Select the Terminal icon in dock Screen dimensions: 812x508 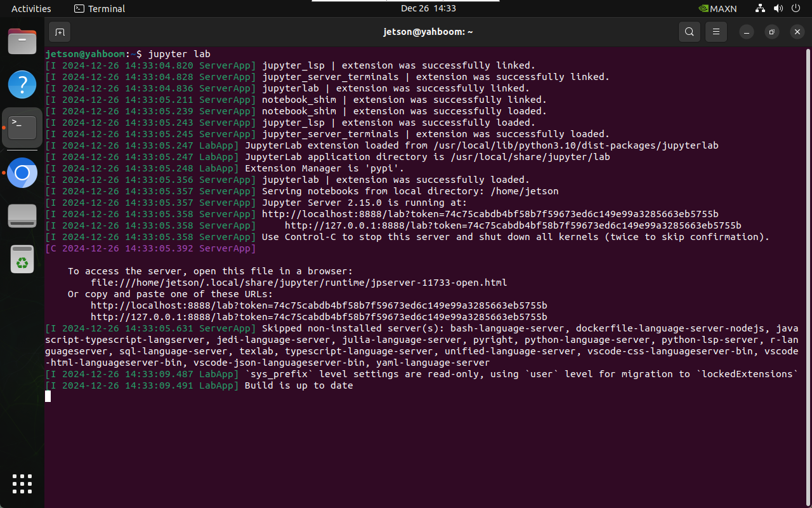[x=22, y=128]
